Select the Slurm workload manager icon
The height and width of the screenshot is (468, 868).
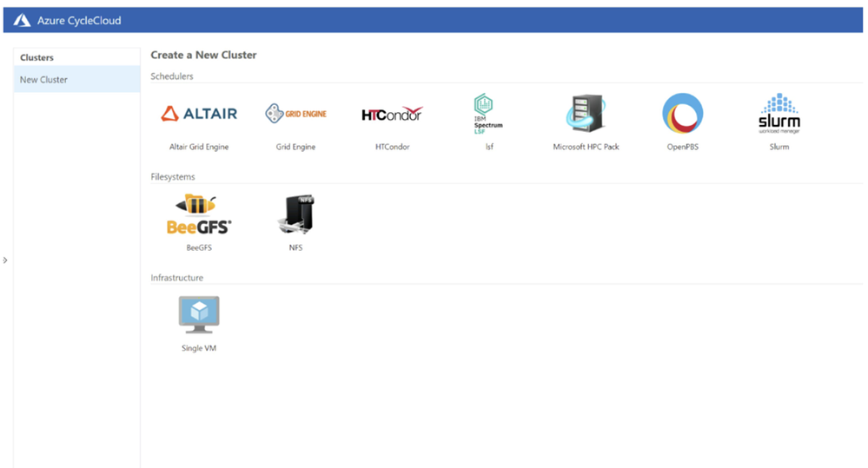coord(779,114)
